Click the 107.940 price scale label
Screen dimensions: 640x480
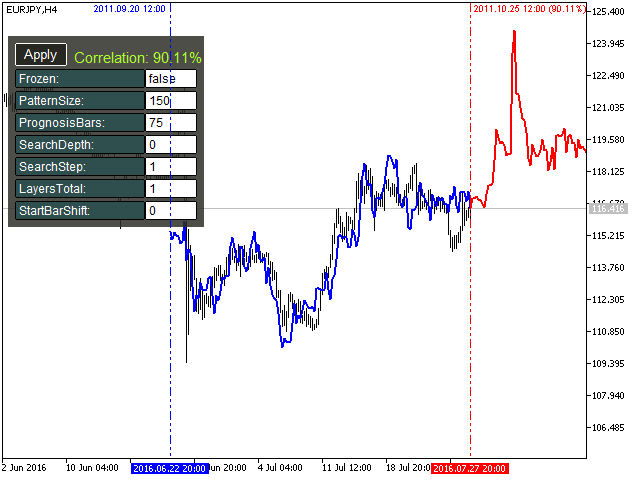point(608,396)
